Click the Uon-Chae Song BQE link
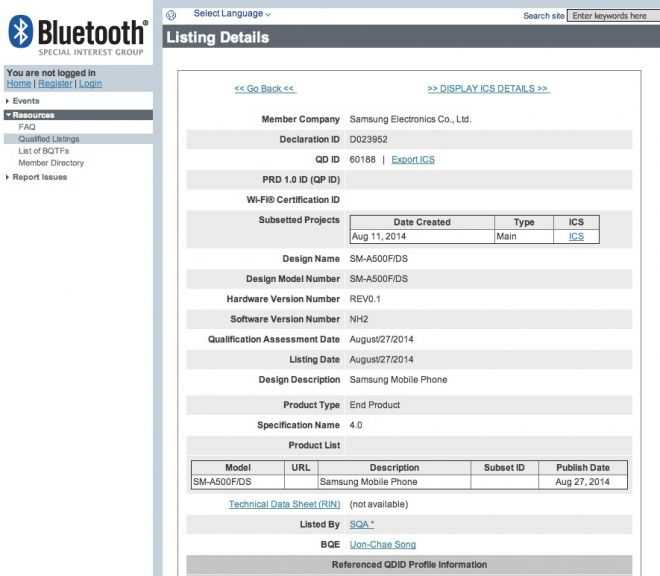 click(382, 545)
